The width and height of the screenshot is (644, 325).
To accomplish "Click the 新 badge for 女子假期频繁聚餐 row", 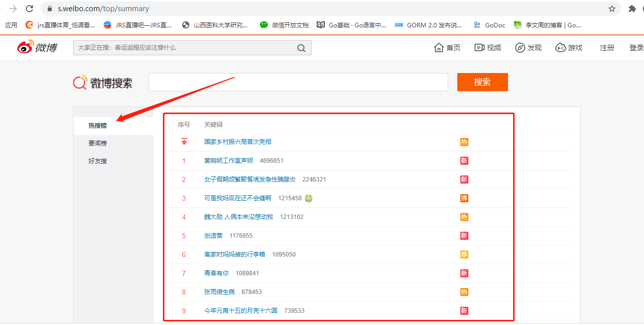I will tap(464, 179).
